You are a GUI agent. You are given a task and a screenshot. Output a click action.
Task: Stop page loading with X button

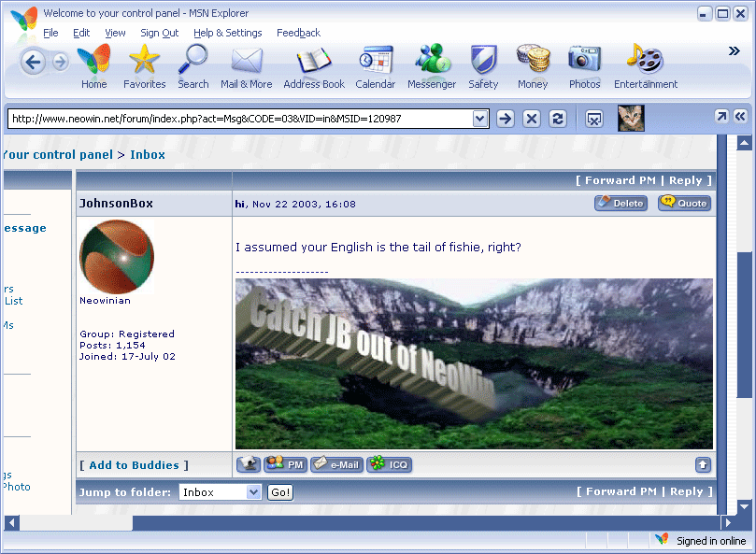click(x=532, y=119)
